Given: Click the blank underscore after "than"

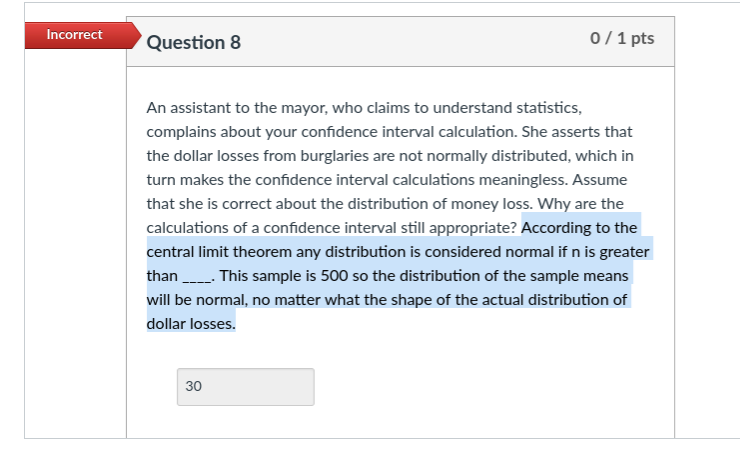Looking at the screenshot, I should click(x=197, y=277).
